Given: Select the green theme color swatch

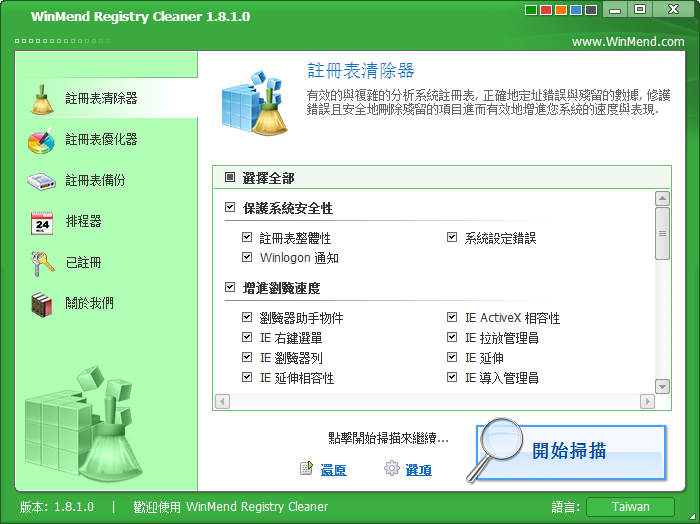Looking at the screenshot, I should tap(531, 10).
